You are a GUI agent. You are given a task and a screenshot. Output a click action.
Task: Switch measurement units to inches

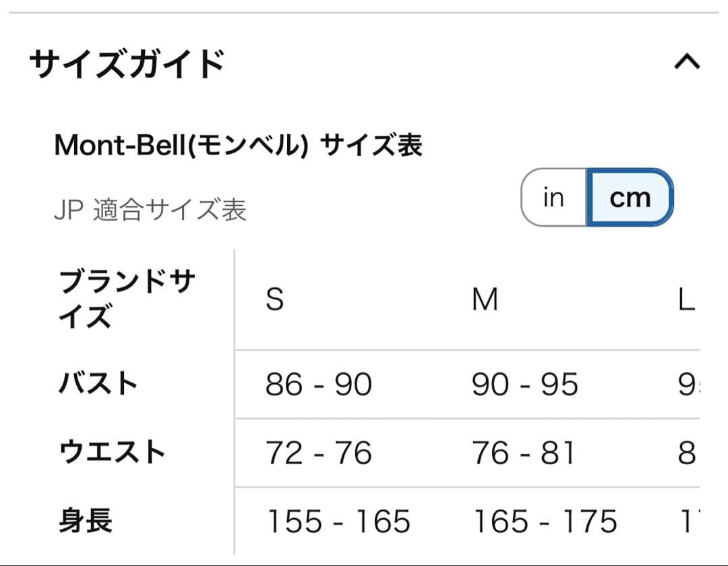553,197
